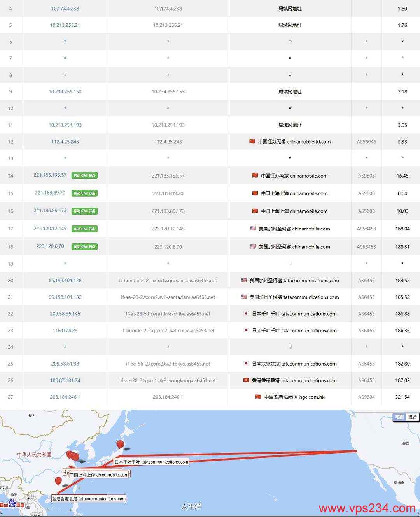Click AS58453 in the hop 17 row
The image size is (420, 517).
click(366, 229)
